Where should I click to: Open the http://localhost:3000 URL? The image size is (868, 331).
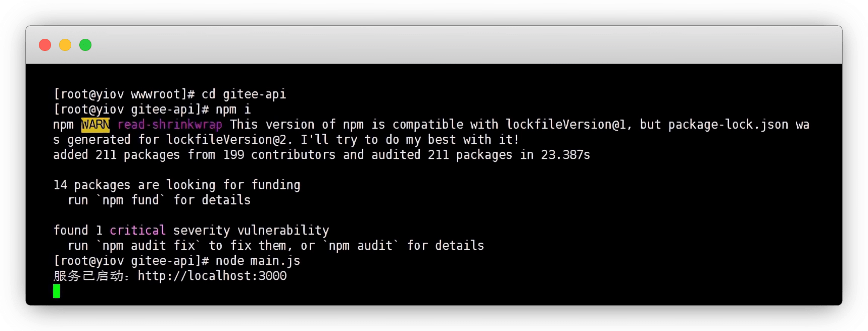212,276
